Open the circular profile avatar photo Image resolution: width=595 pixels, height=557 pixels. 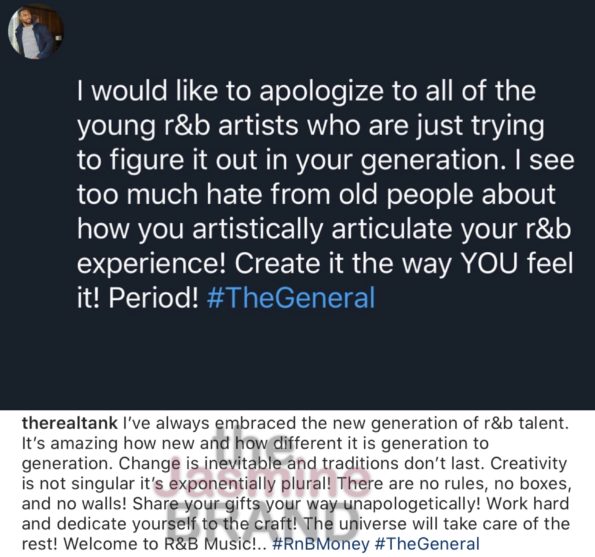pyautogui.click(x=36, y=31)
